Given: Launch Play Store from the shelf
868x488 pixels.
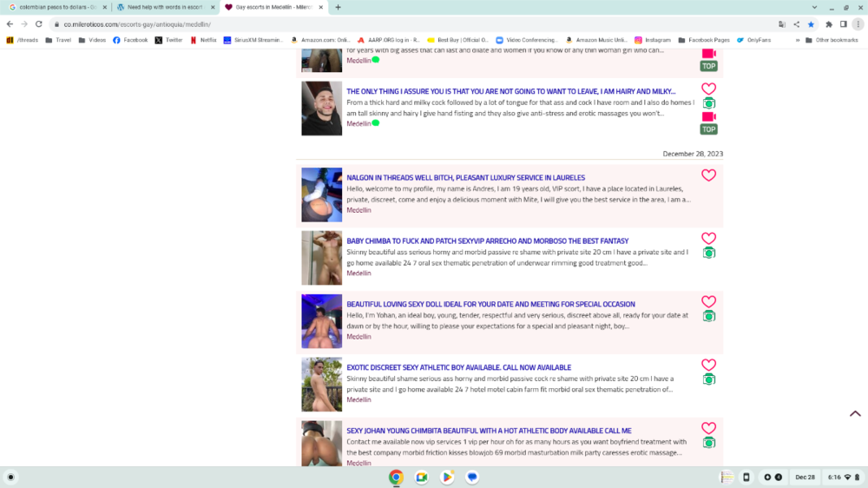Looking at the screenshot, I should tap(447, 477).
